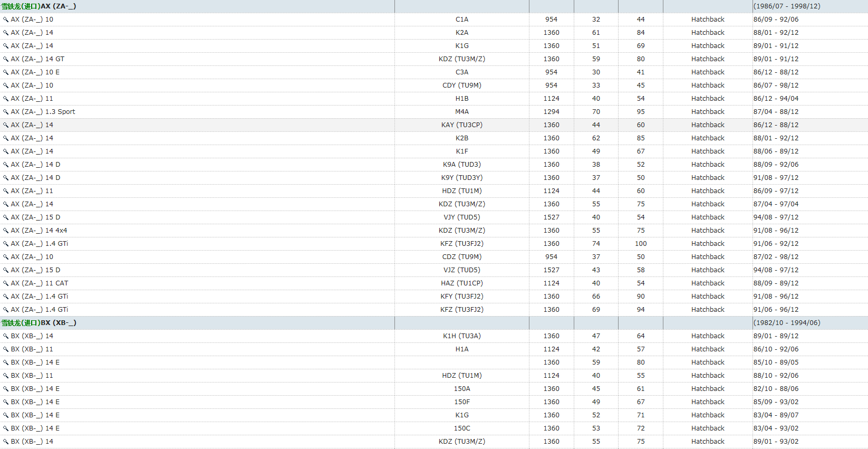Image resolution: width=868 pixels, height=449 pixels.
Task: Click the KFY (TU3FJ2) engine code cell
Action: (x=461, y=297)
